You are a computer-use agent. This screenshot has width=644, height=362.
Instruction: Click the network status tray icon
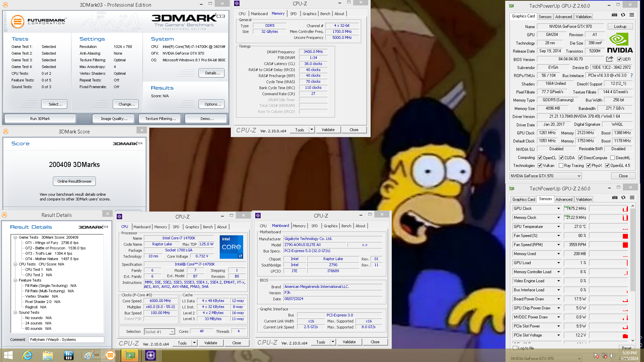click(x=604, y=356)
